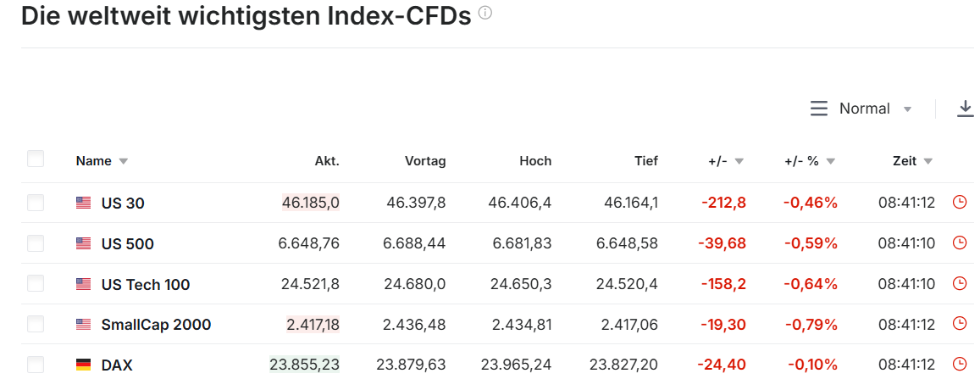Viewport: 980px width, 379px height.
Task: Click the info icon beside Index-CFDs heading
Action: click(485, 14)
